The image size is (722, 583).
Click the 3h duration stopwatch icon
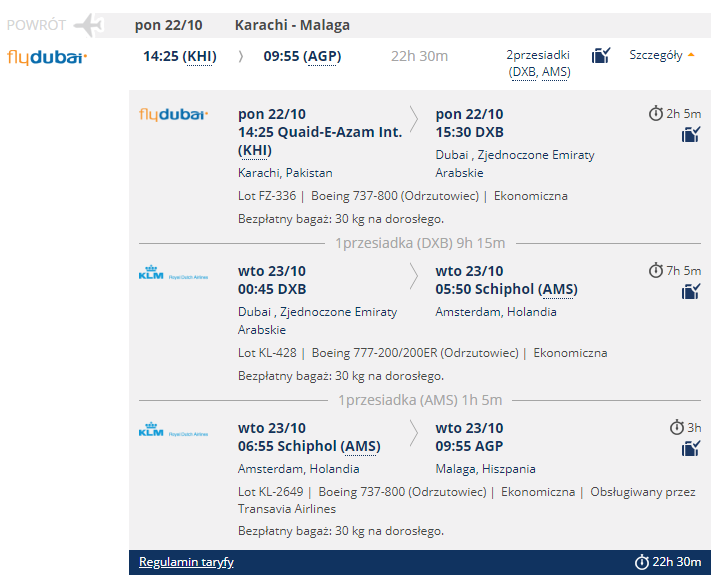click(x=676, y=427)
